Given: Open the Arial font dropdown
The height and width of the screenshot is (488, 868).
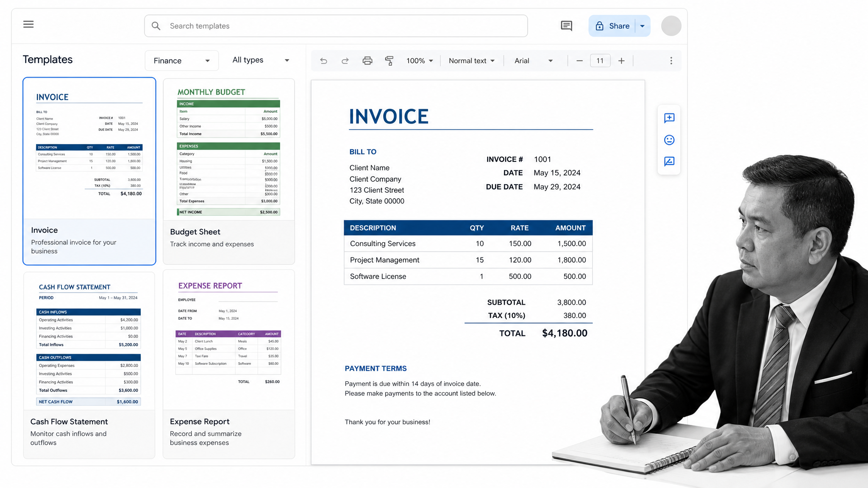Looking at the screenshot, I should pyautogui.click(x=534, y=61).
